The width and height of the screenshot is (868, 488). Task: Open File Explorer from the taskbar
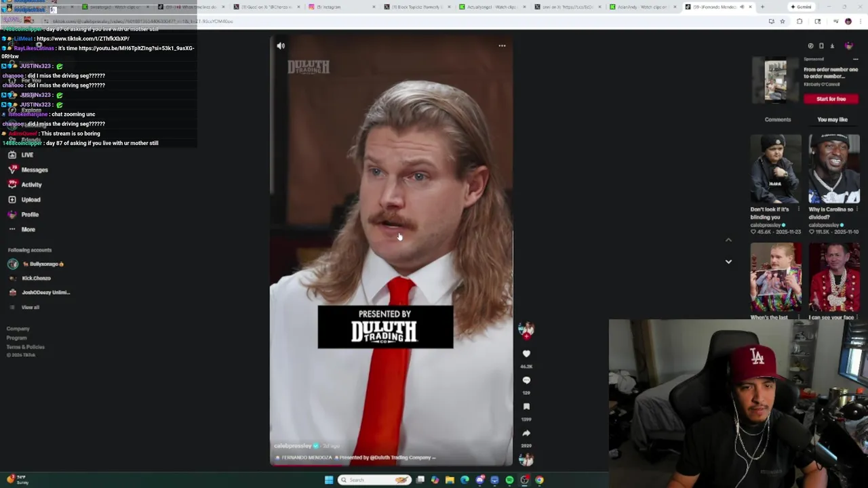click(450, 480)
